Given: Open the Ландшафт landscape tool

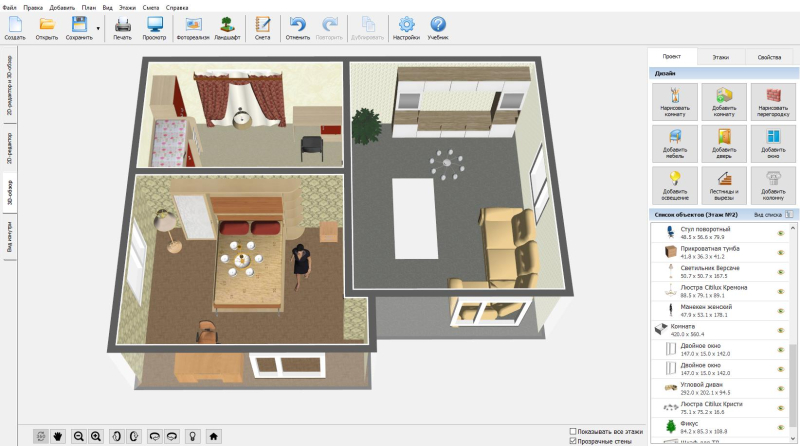Looking at the screenshot, I should [x=227, y=27].
